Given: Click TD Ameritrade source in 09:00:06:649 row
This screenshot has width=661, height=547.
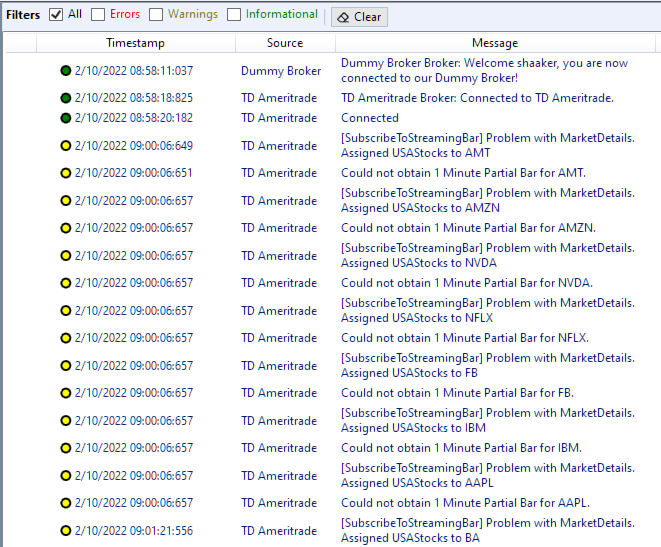Looking at the screenshot, I should pyautogui.click(x=279, y=146).
